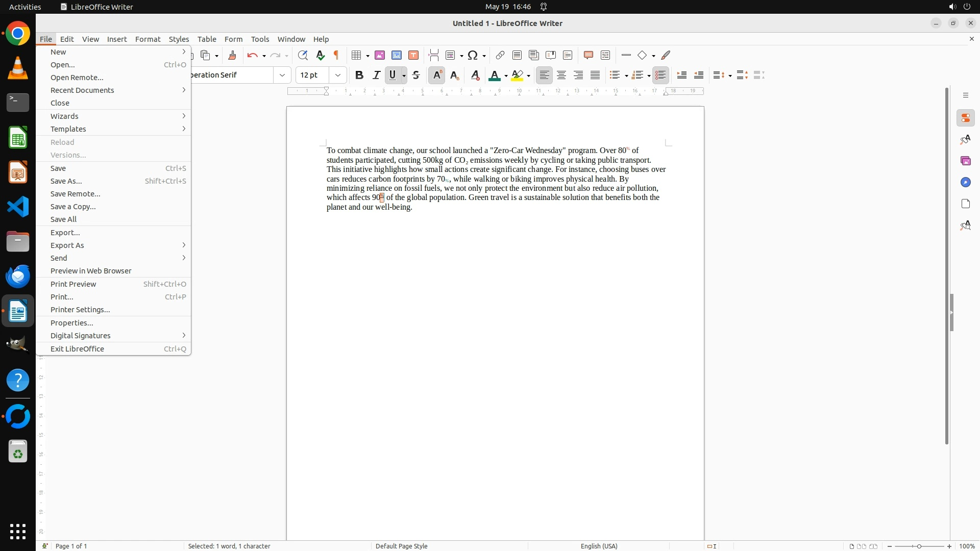The width and height of the screenshot is (980, 551).
Task: Toggle Bold formatting
Action: (359, 75)
